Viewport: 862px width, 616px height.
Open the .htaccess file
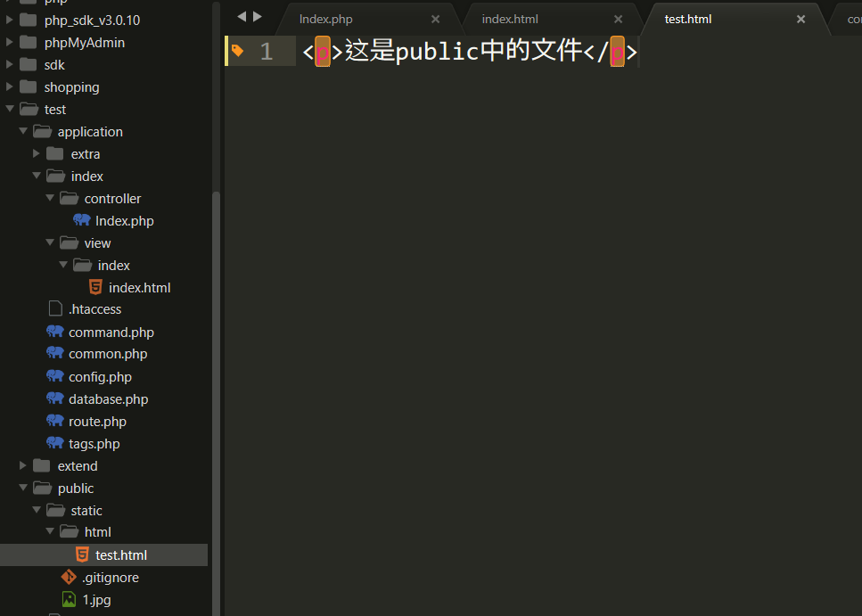click(x=93, y=308)
